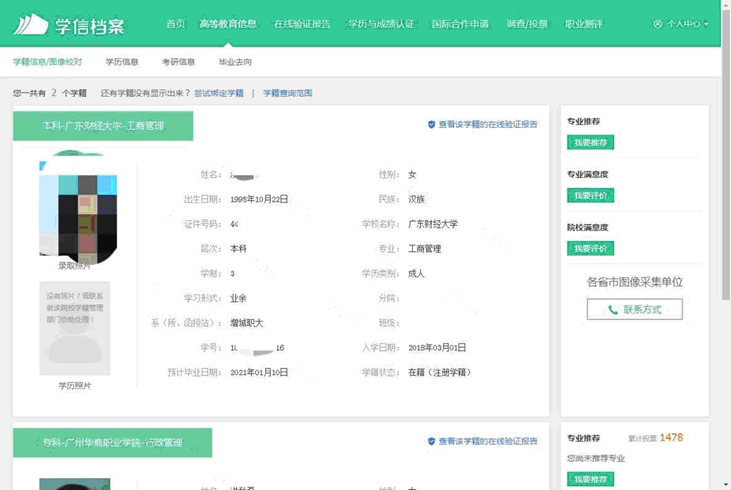Click 我要推荐 button under first 专业推荐
731x490 pixels.
point(590,143)
